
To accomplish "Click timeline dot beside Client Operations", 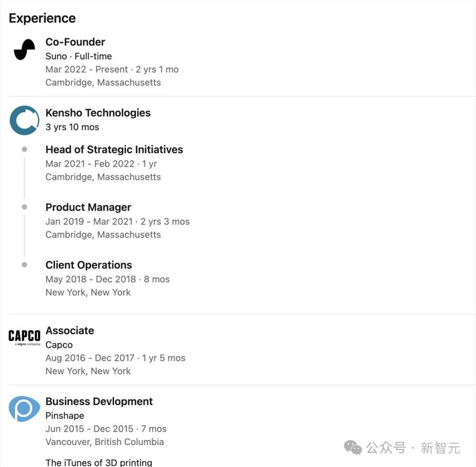I will click(24, 265).
